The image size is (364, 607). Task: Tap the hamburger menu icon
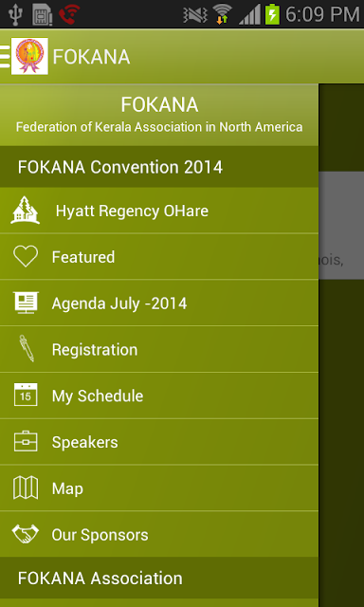point(5,56)
